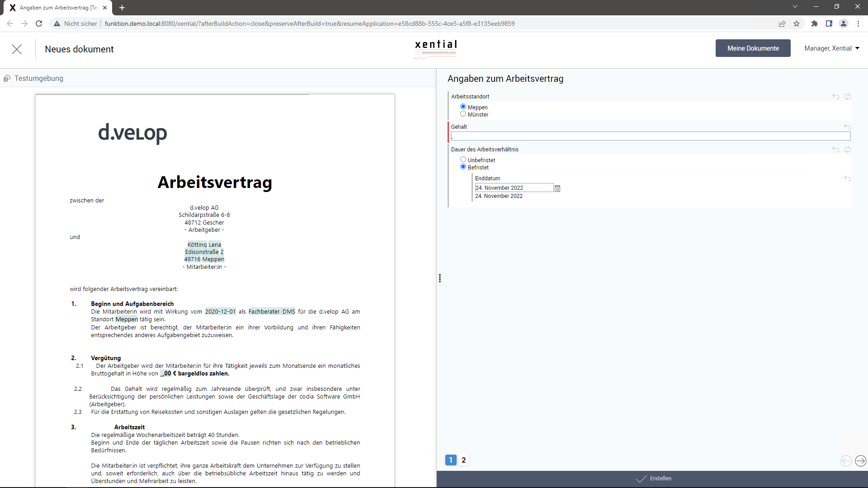Go to the previous form page arrow
This screenshot has height=488, width=868.
click(x=846, y=460)
